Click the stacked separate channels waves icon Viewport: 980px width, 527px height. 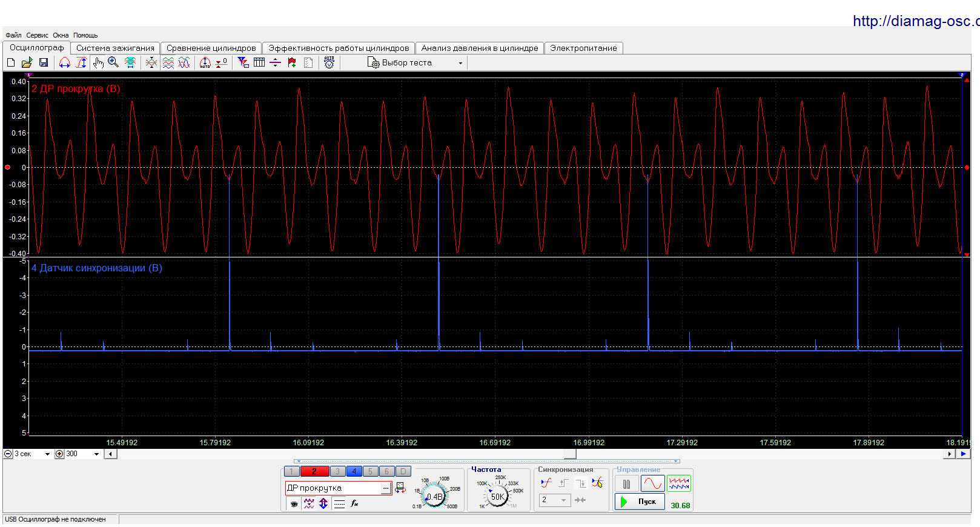point(168,62)
